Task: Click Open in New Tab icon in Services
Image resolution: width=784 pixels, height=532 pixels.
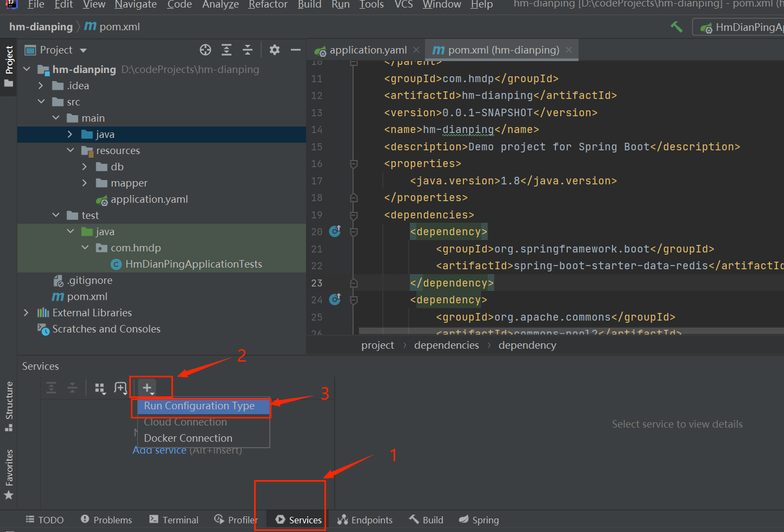Action: [121, 388]
